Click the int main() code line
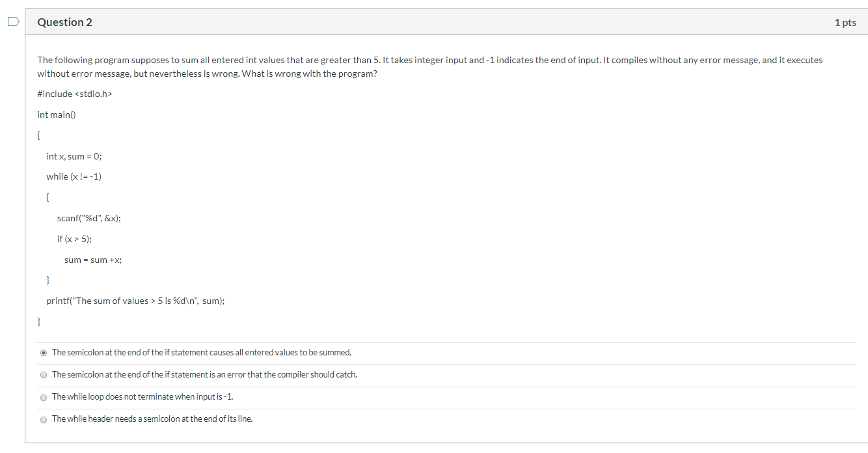This screenshot has width=868, height=453. pyautogui.click(x=57, y=115)
